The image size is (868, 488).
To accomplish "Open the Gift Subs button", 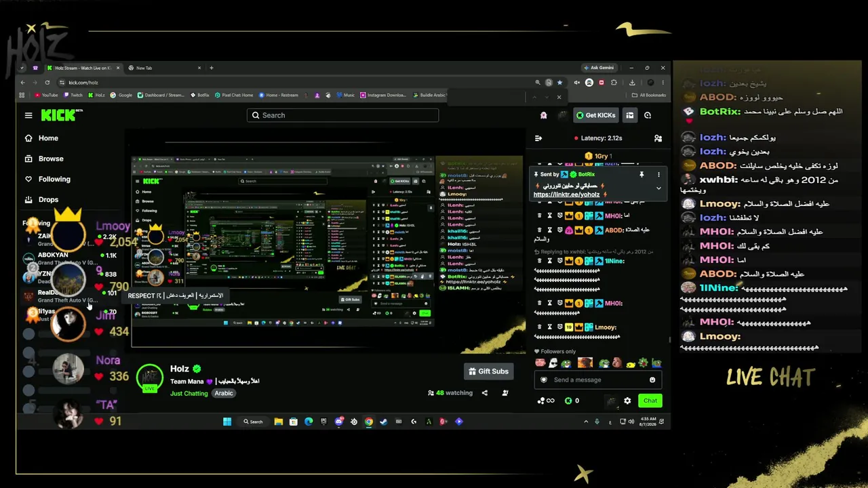I will tap(488, 371).
